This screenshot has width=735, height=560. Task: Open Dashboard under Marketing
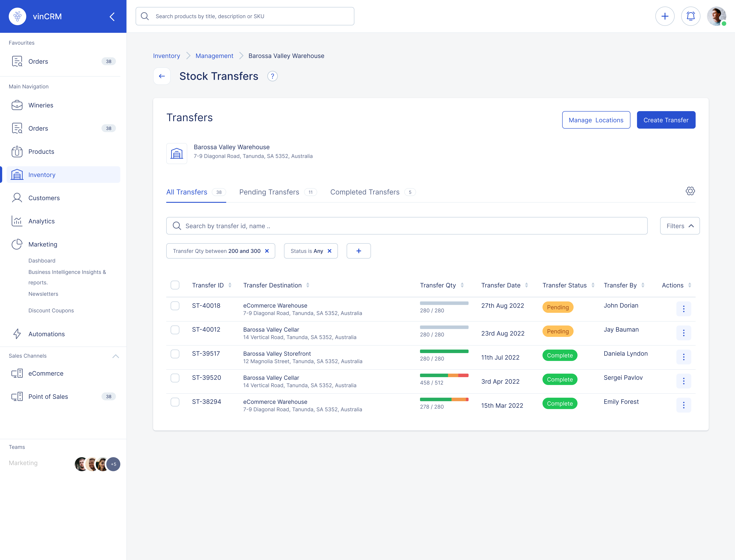point(42,261)
